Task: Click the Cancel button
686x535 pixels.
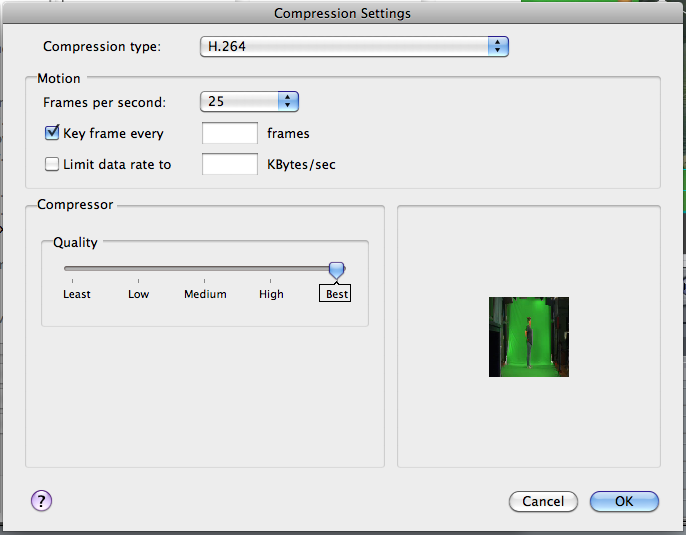Action: coord(543,501)
